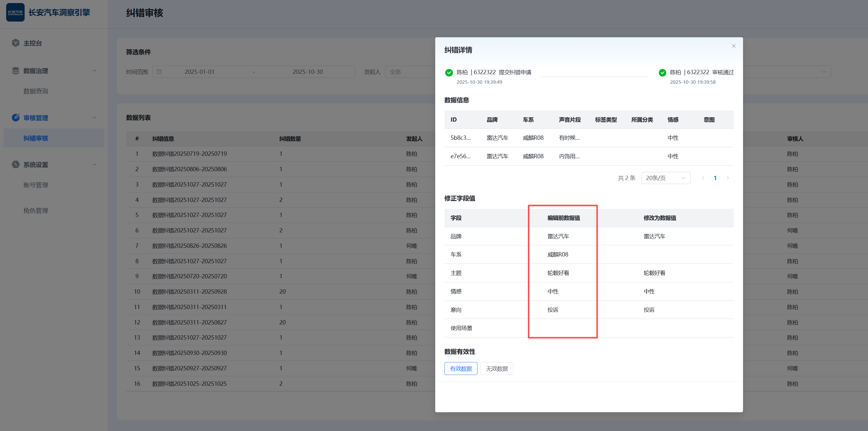Image resolution: width=868 pixels, height=431 pixels.
Task: Select the 无效数据 option
Action: [x=496, y=368]
